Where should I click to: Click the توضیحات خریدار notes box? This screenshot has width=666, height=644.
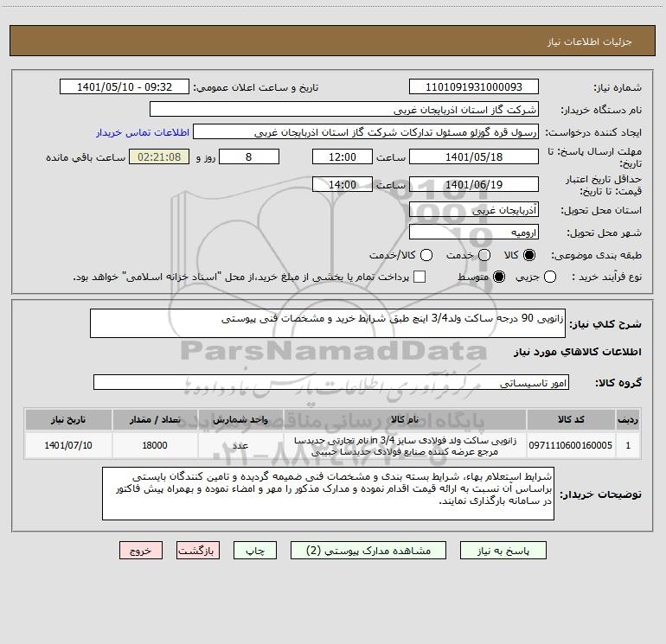coord(328,494)
